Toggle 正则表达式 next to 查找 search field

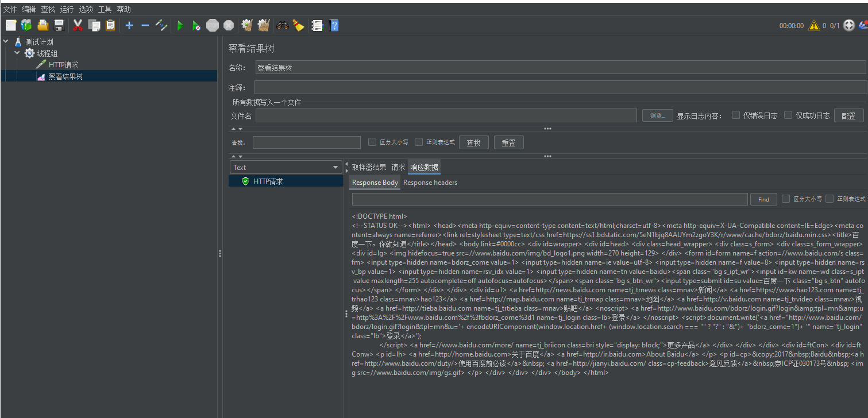click(x=419, y=142)
